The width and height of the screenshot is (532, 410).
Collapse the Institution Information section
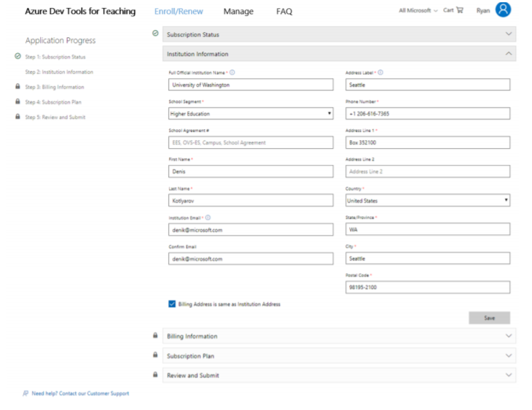[340, 54]
